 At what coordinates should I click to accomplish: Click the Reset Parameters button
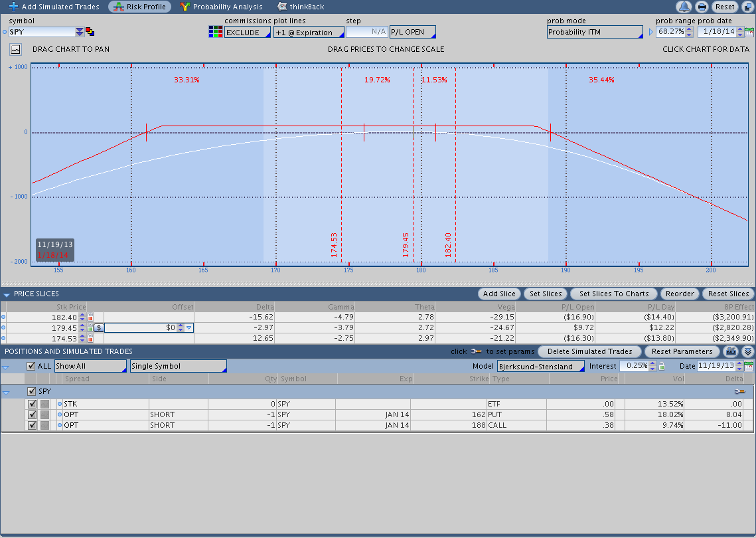(x=682, y=351)
